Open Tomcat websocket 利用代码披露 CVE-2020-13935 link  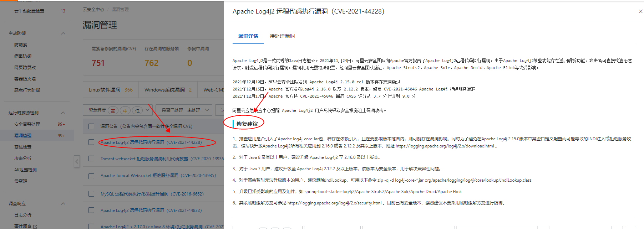162,159
